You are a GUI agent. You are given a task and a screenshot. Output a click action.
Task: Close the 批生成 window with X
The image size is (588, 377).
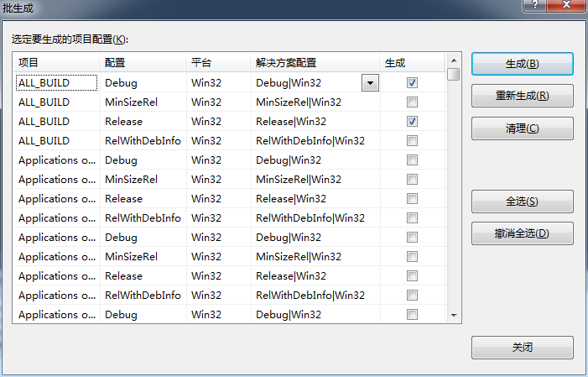567,5
